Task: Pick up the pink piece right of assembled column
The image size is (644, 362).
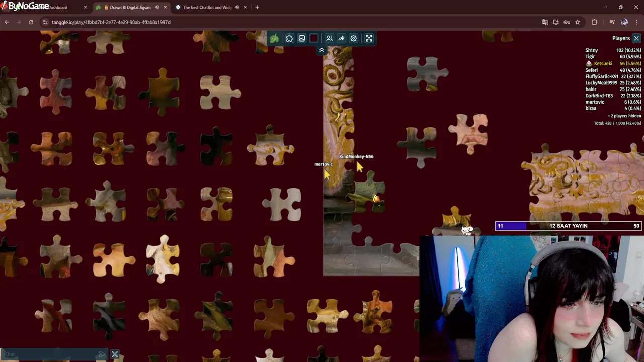Action: click(x=469, y=133)
